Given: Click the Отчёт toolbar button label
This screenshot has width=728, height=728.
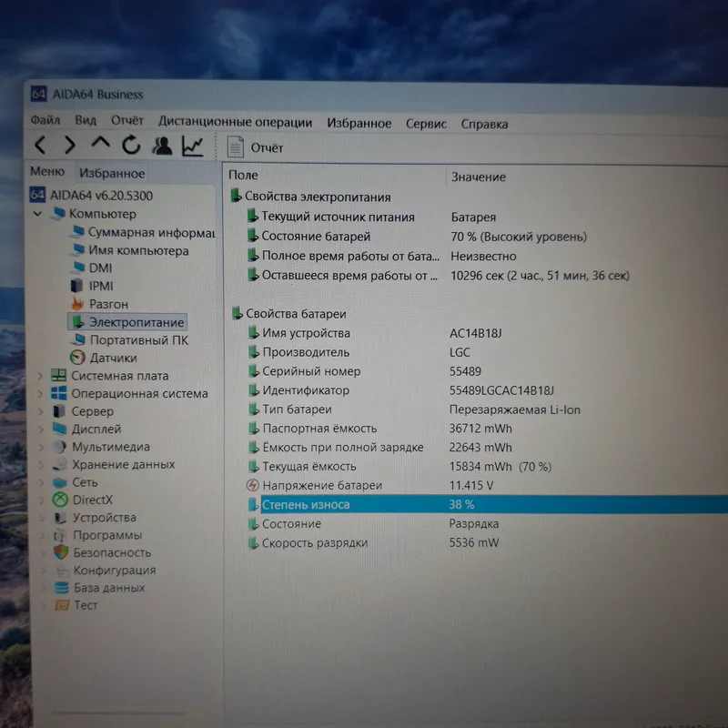Looking at the screenshot, I should [267, 148].
